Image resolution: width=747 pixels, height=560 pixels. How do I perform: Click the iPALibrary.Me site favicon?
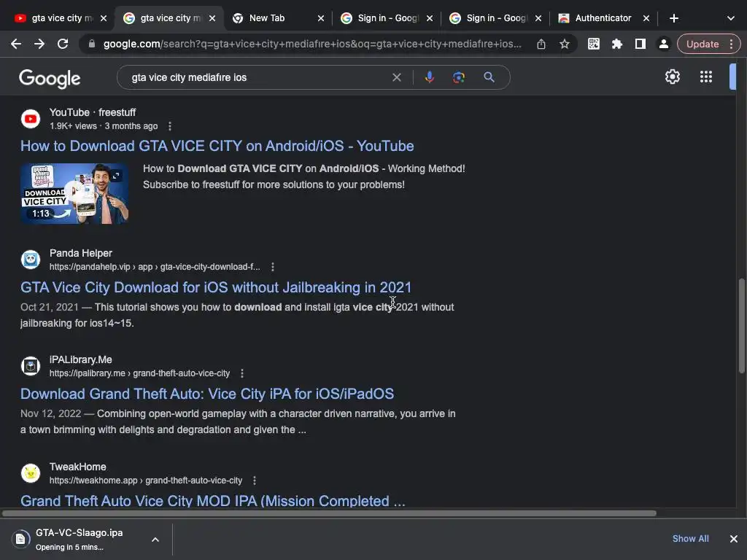pos(31,366)
